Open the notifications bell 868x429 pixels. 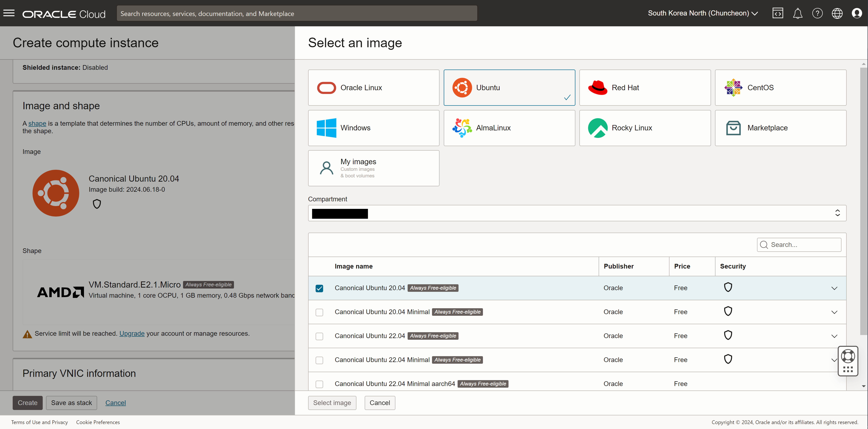click(x=798, y=14)
